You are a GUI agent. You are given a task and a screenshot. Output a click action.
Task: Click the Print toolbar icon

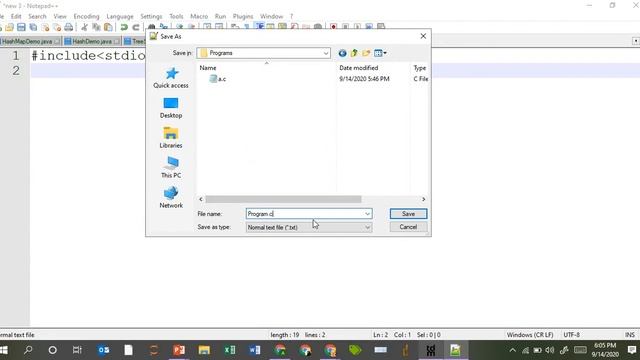69,27
